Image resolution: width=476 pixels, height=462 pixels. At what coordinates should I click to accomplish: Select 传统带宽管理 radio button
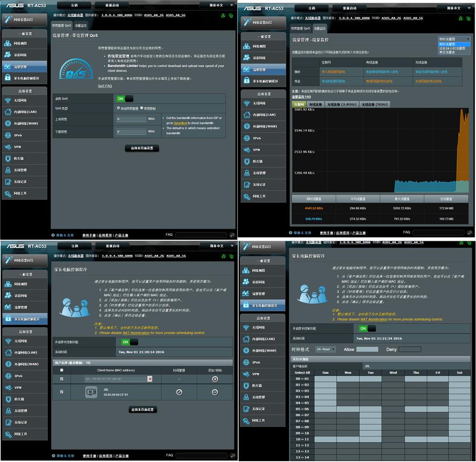tap(119, 108)
